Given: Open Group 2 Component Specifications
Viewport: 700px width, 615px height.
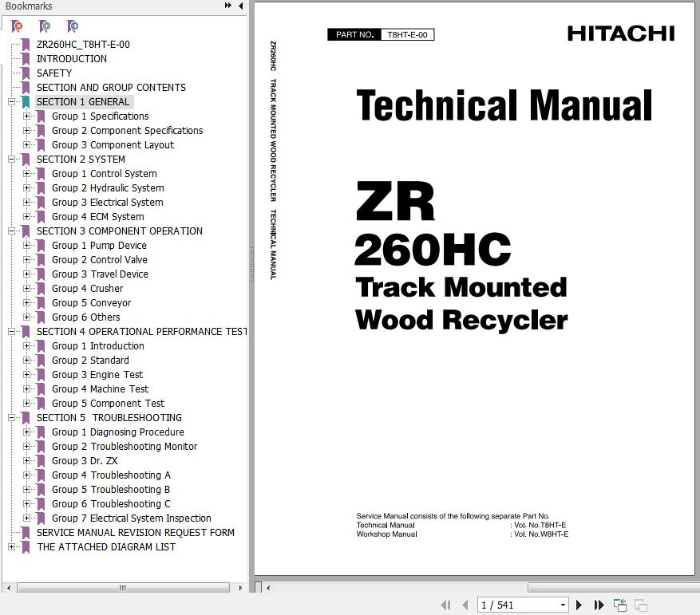Looking at the screenshot, I should (127, 131).
